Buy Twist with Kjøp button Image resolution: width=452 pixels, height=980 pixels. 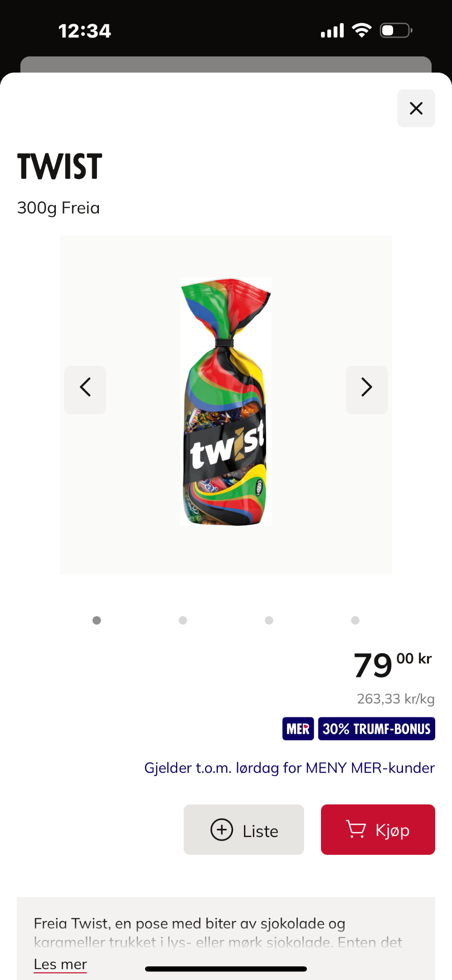378,830
